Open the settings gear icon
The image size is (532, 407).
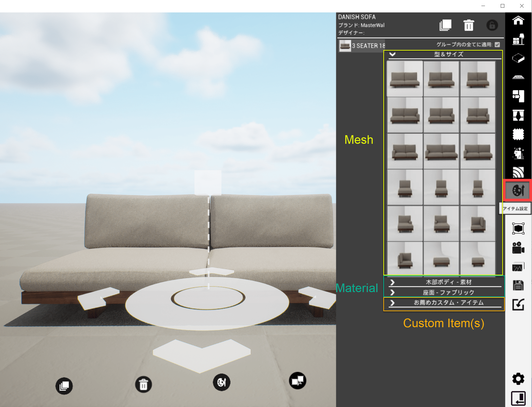(518, 379)
